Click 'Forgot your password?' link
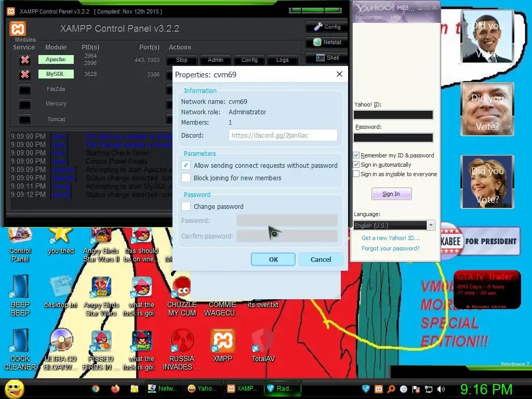 [x=390, y=248]
